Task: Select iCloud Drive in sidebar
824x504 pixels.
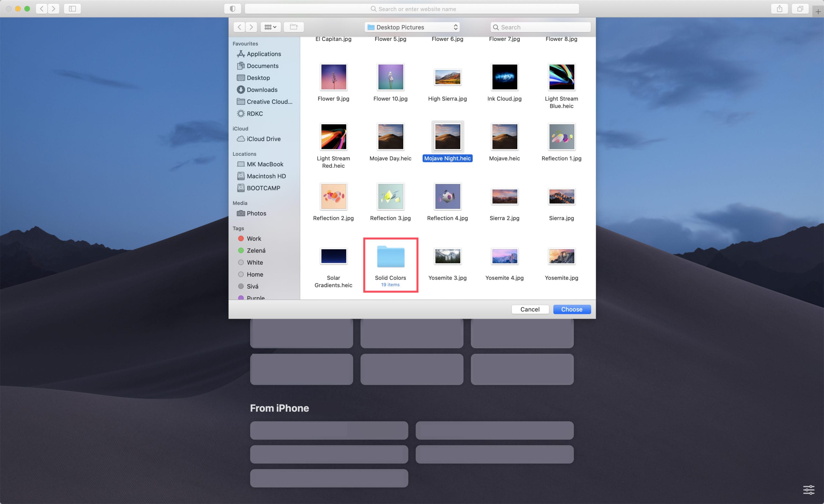Action: 263,139
